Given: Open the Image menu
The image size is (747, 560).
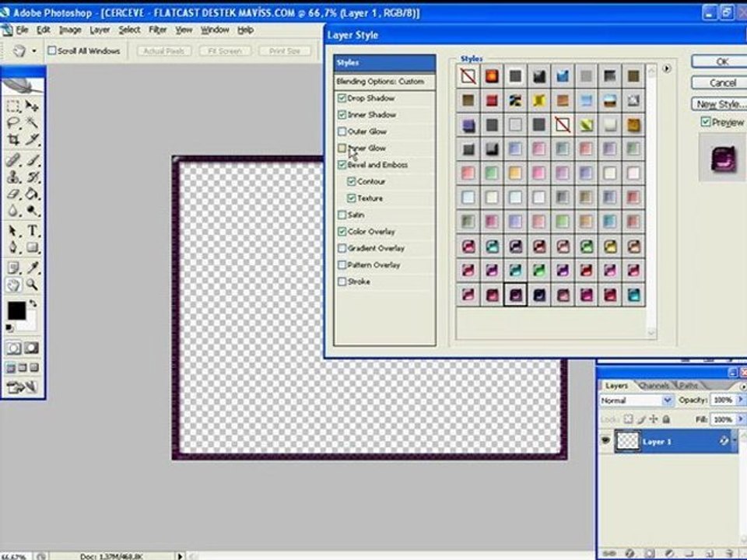Looking at the screenshot, I should (70, 30).
